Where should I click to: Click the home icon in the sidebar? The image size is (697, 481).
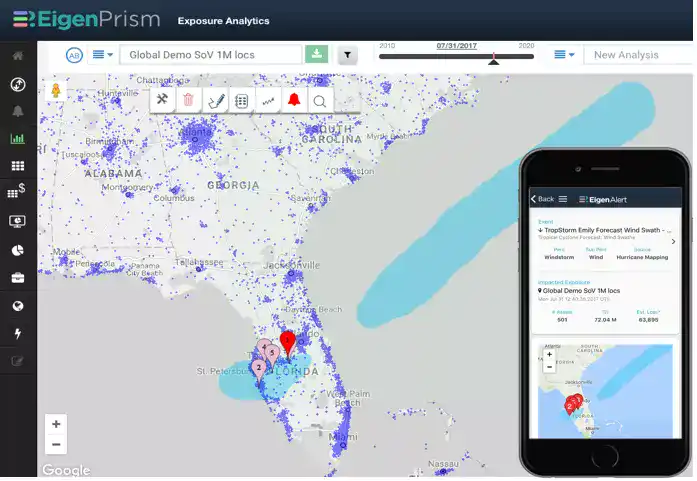point(18,56)
